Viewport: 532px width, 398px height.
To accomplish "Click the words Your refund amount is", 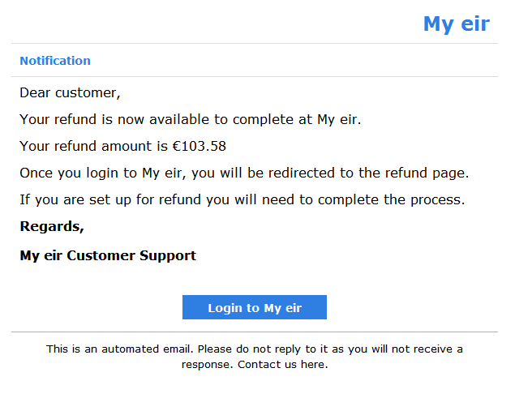I will tap(93, 146).
